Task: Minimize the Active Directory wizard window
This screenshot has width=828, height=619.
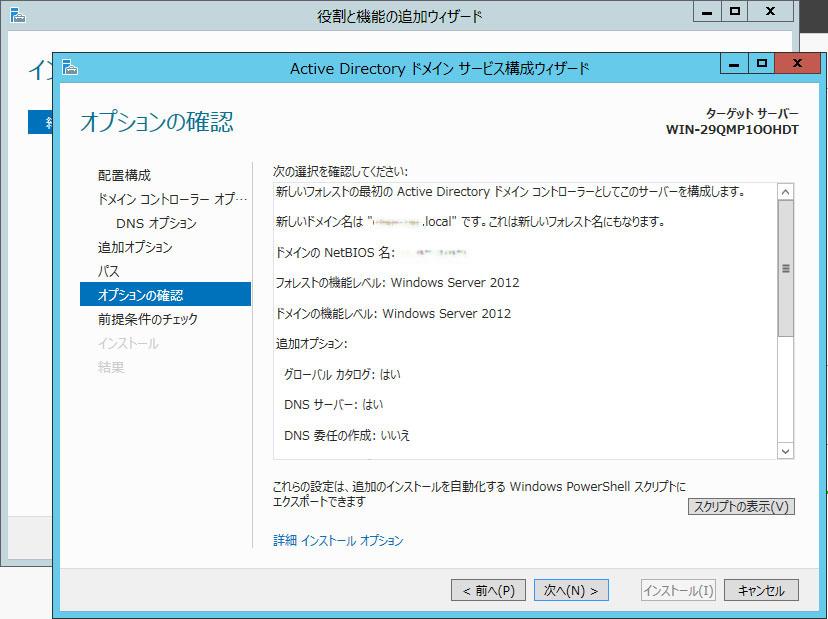Action: click(734, 64)
